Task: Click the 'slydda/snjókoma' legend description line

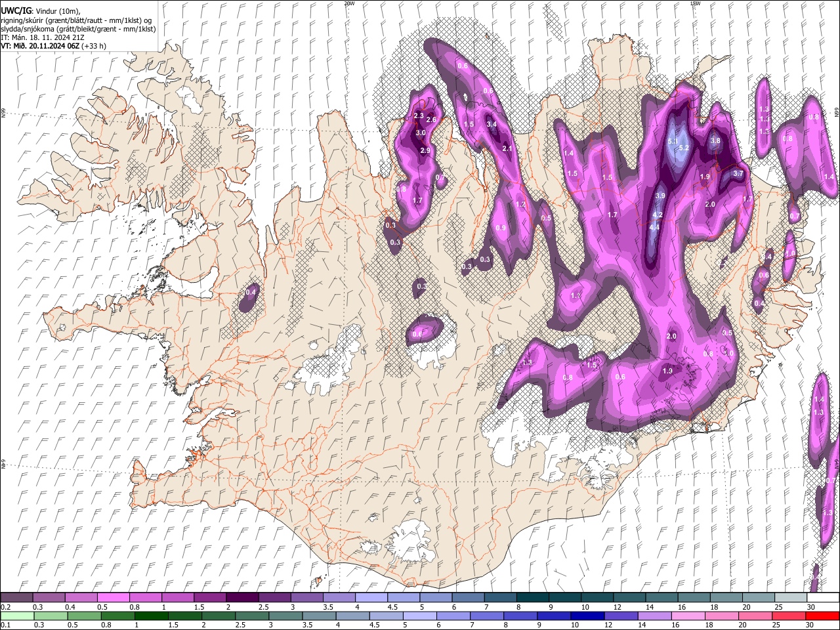Action: click(x=78, y=29)
